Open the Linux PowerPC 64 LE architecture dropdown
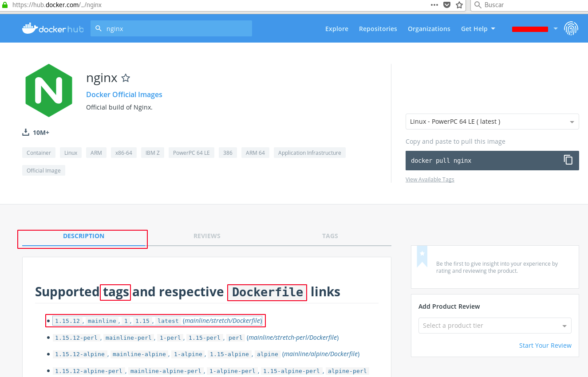The height and width of the screenshot is (377, 588). (492, 122)
